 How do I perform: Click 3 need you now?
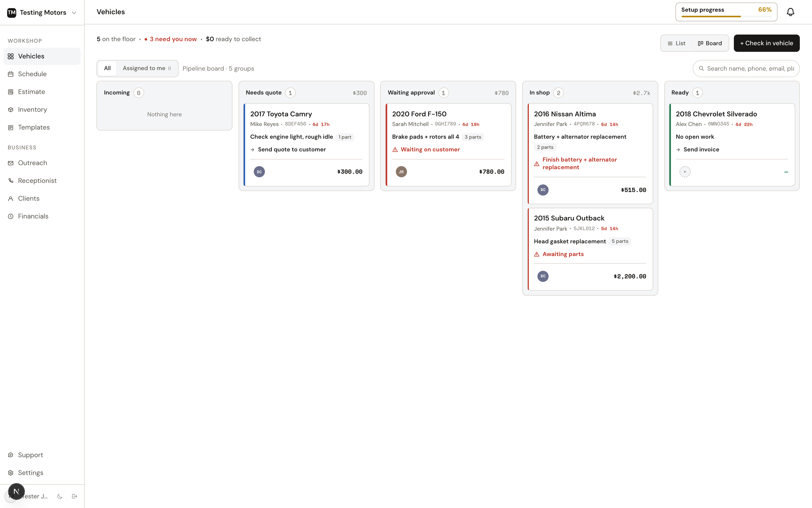171,39
